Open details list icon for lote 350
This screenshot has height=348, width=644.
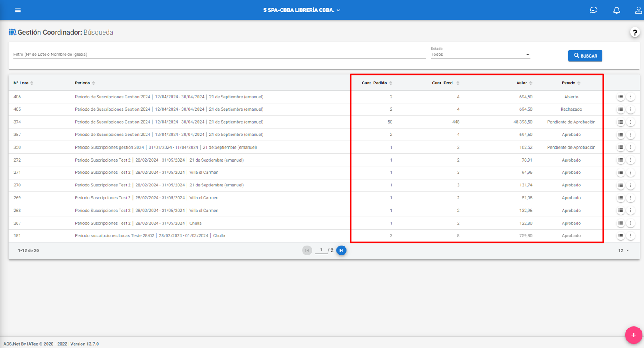tap(620, 147)
